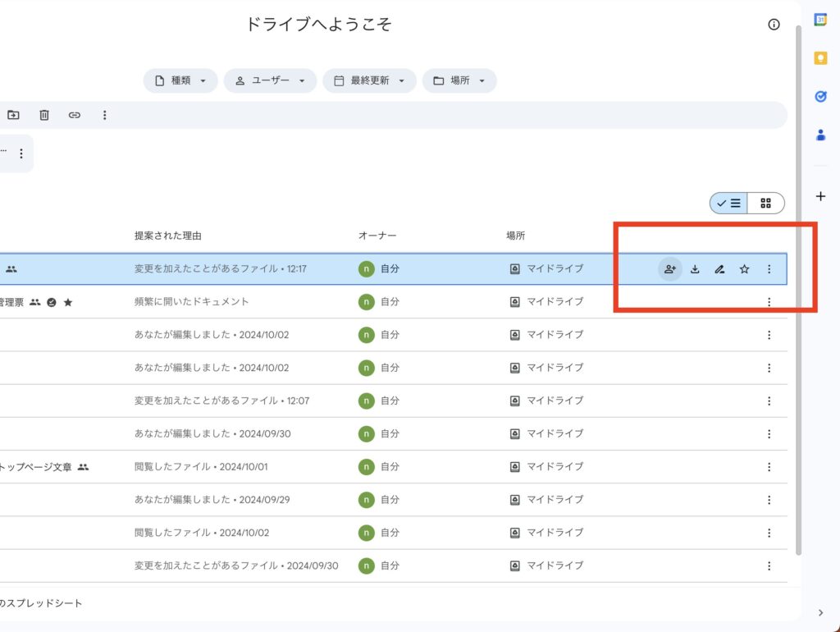
Task: Open more options for the selected file
Action: [769, 268]
